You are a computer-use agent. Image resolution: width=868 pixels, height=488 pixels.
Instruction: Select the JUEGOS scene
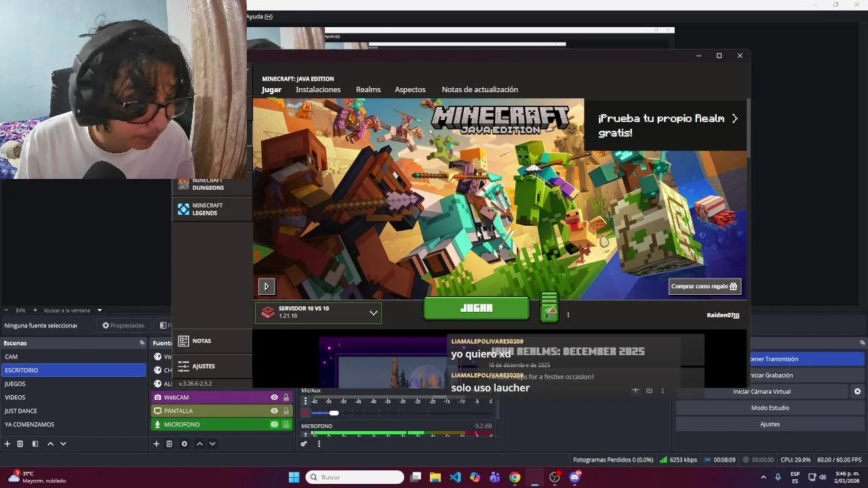click(x=73, y=384)
